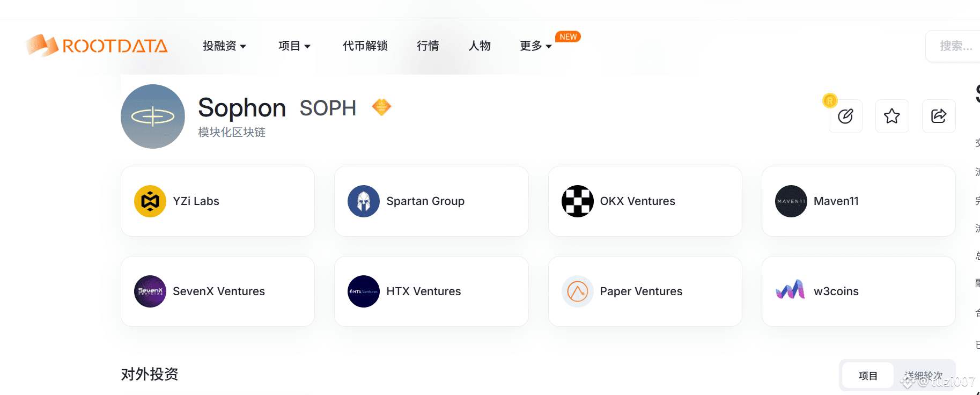
Task: Click the 对外投资 section heading
Action: (150, 374)
